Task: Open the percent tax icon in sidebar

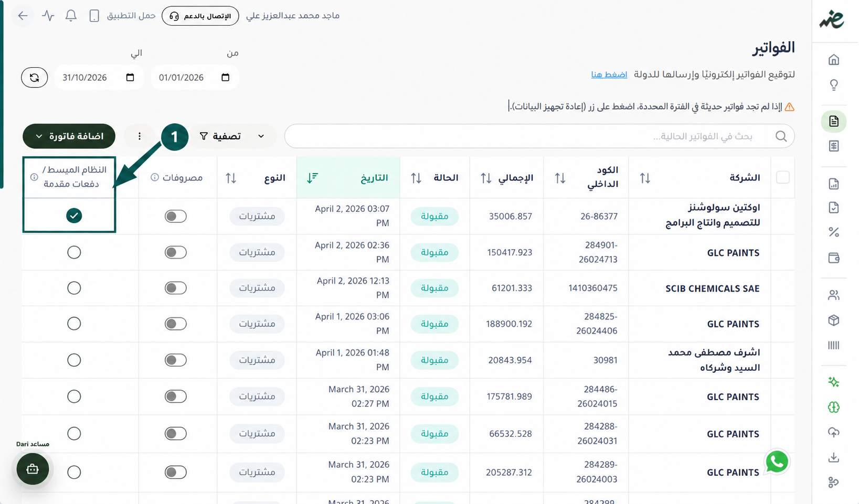Action: 833,232
